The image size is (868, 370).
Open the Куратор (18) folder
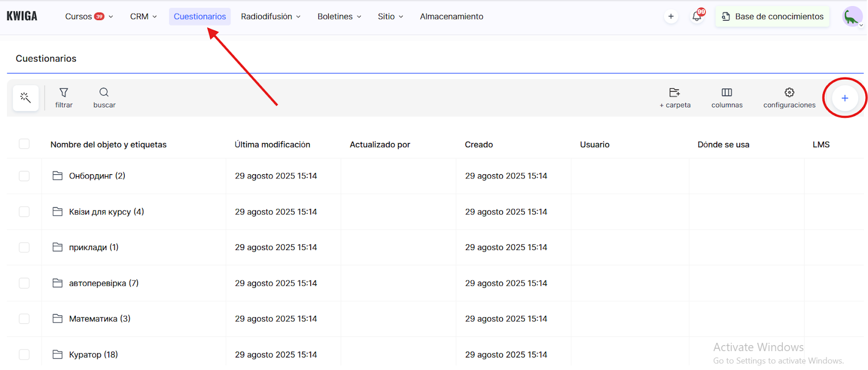(93, 354)
